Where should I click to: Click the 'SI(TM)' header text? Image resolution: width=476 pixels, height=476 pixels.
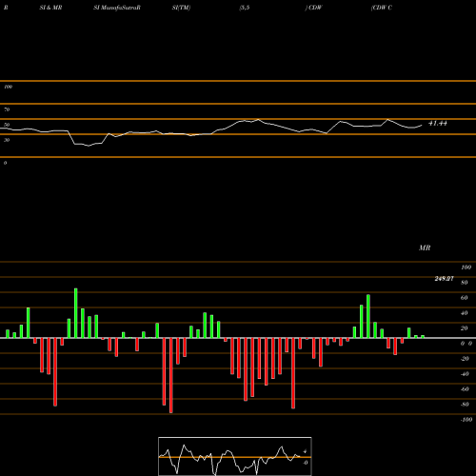[x=181, y=8]
